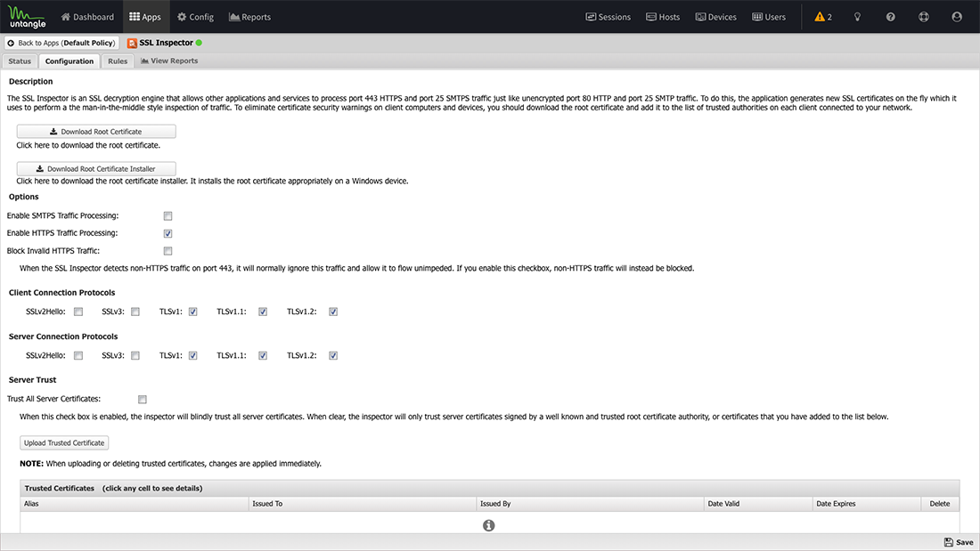Screen dimensions: 980x551
Task: Open the Devices list
Action: [x=715, y=17]
